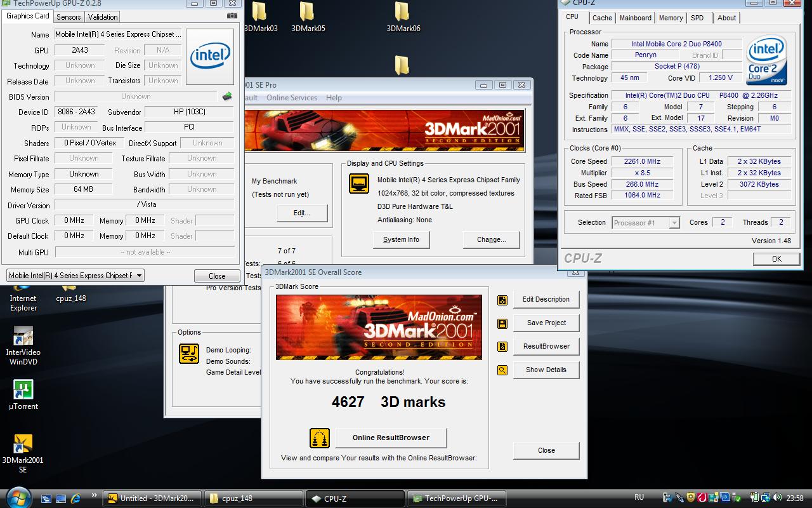Image resolution: width=812 pixels, height=508 pixels.
Task: Open the Mainboard tab in CPU-Z
Action: (x=635, y=18)
